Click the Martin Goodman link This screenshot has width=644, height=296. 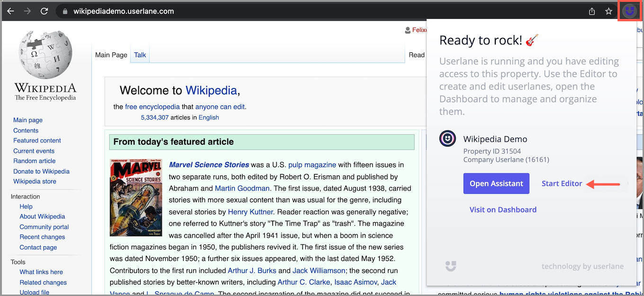pos(242,188)
